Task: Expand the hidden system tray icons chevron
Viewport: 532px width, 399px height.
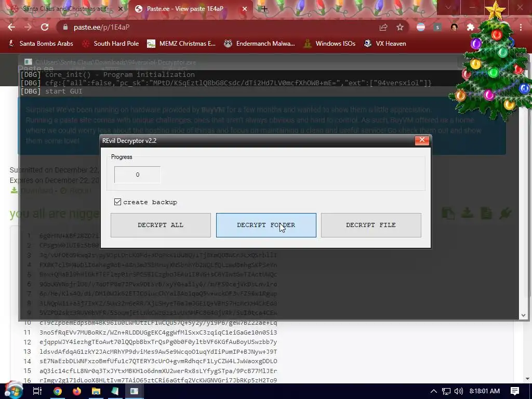Action: tap(434, 391)
